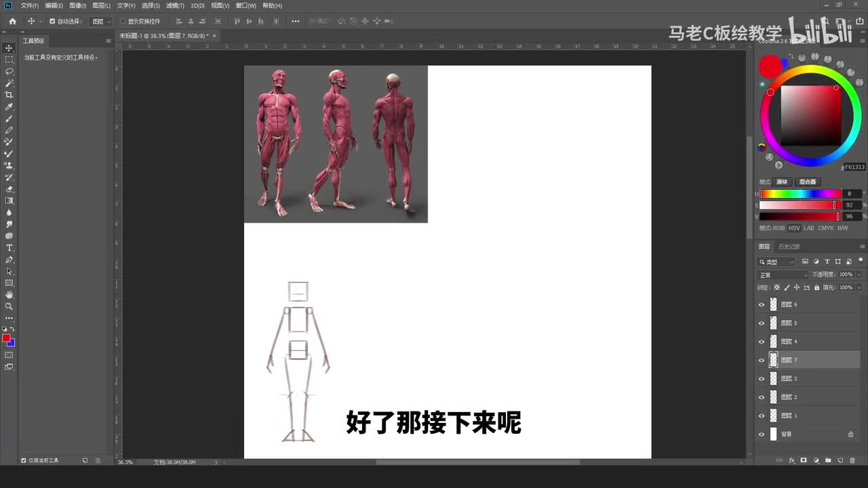Choose the RGB color mode
Viewport: 868px width, 488px height.
(x=778, y=228)
